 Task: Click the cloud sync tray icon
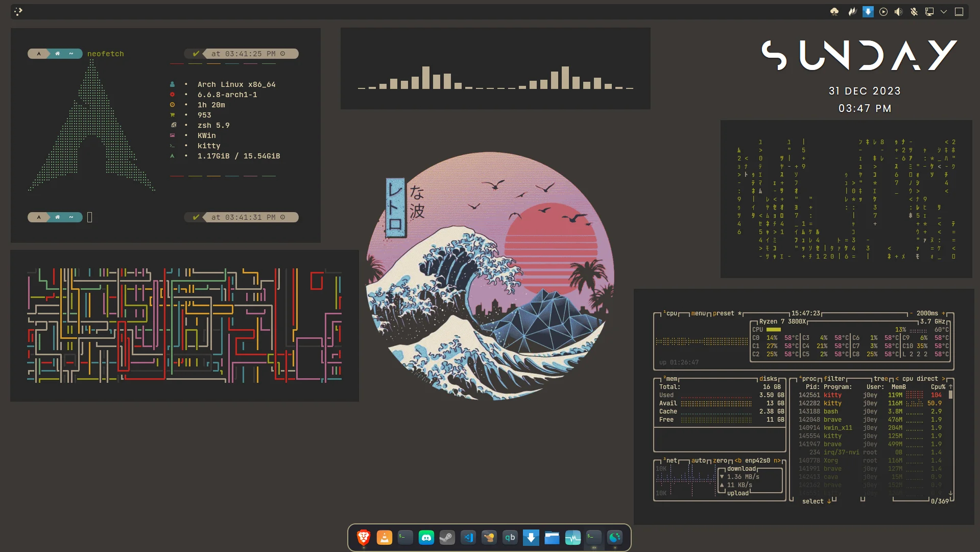834,12
